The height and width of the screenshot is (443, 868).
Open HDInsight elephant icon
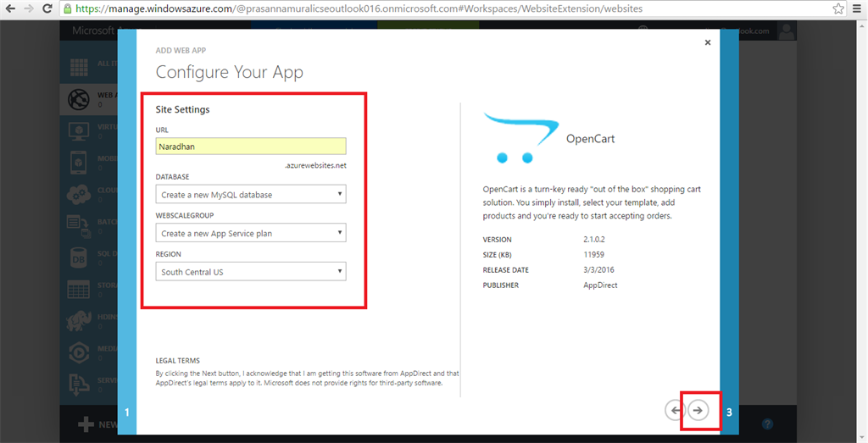[79, 321]
